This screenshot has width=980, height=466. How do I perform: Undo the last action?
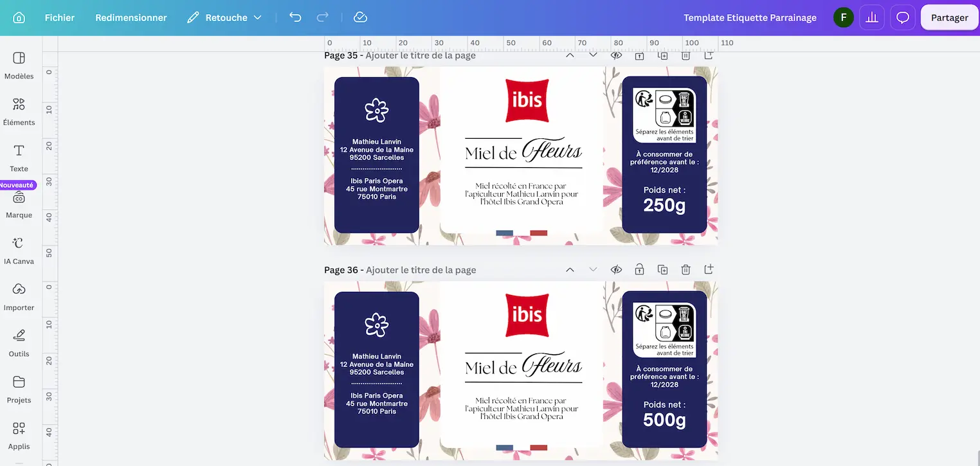coord(295,17)
